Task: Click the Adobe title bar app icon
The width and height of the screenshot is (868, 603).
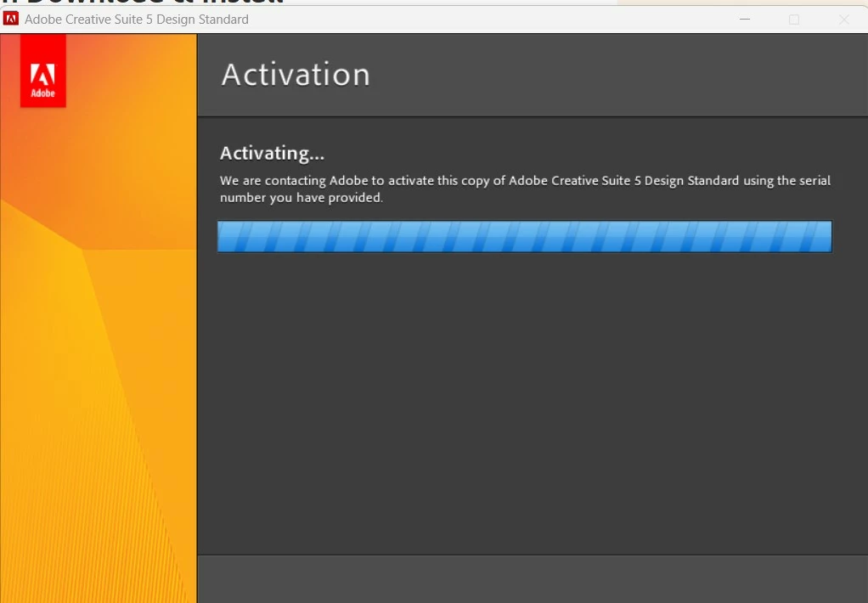Action: pyautogui.click(x=10, y=19)
